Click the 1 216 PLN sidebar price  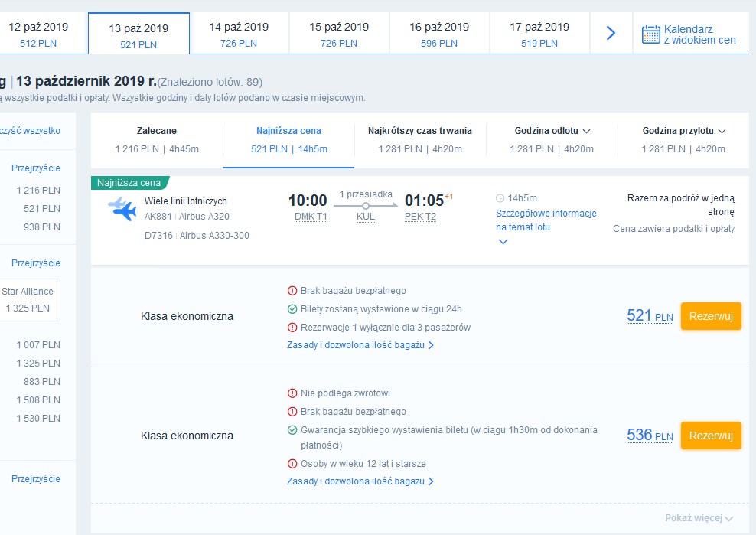pyautogui.click(x=38, y=191)
